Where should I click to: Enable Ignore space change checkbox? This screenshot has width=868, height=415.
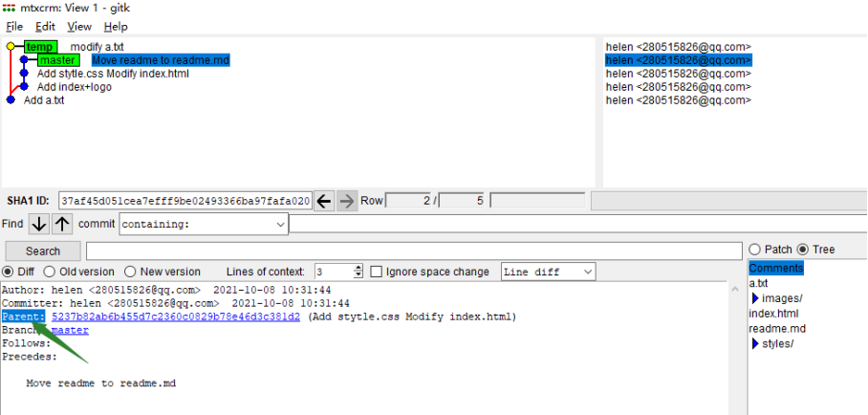377,273
